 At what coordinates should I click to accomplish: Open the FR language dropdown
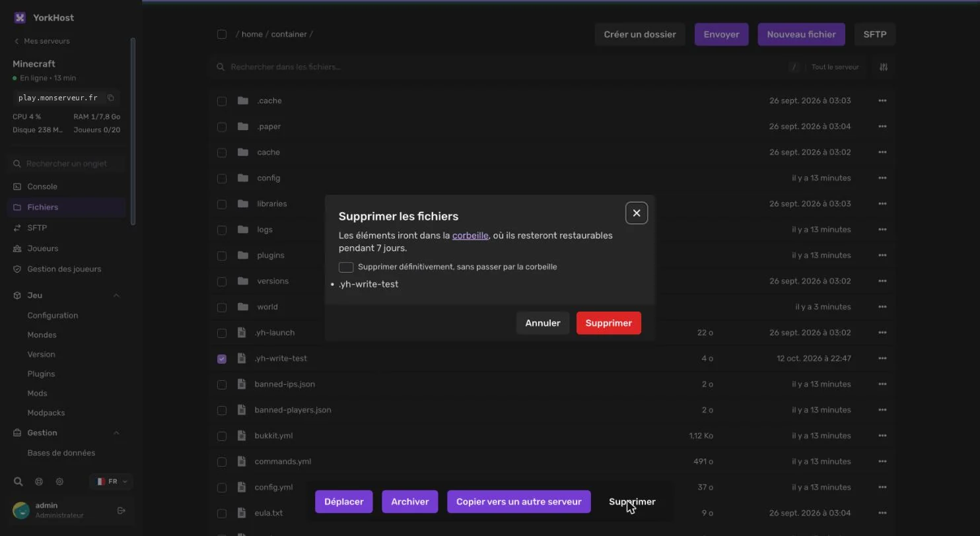click(x=111, y=482)
